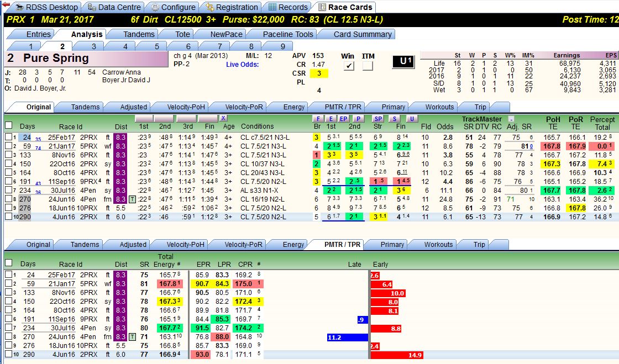This screenshot has height=364, width=619.
Task: Click the blue 11.2 Late bar
Action: tap(348, 337)
